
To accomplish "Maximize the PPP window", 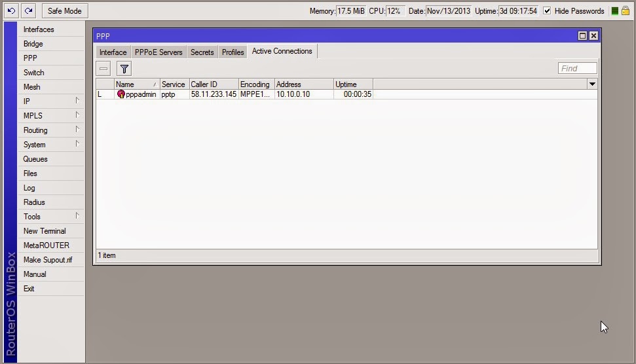I will point(582,35).
